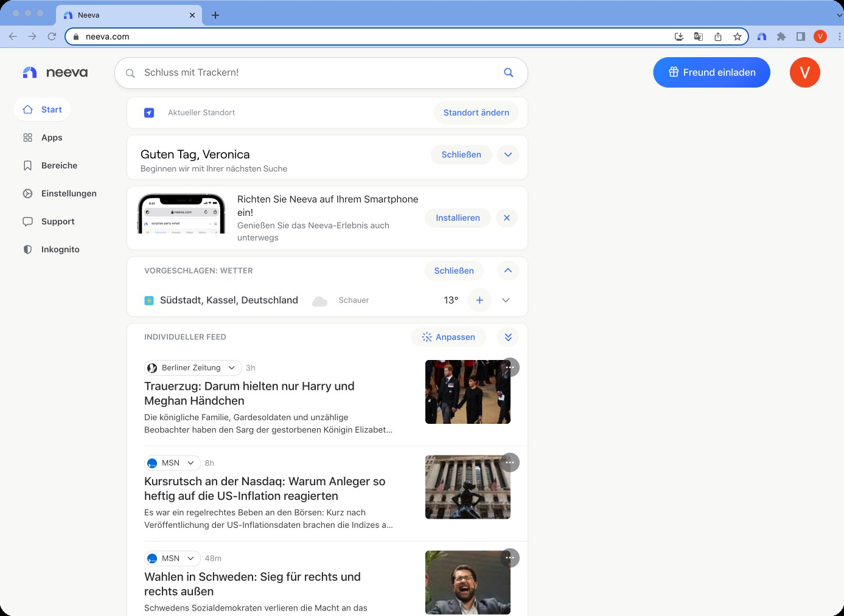Open a new browser tab
844x616 pixels.
pos(215,15)
